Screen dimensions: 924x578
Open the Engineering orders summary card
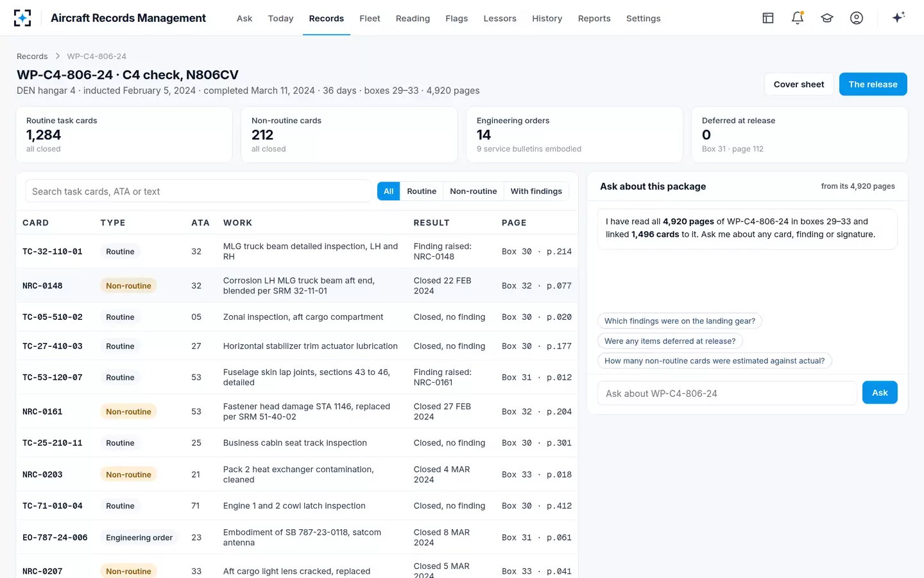coord(574,134)
